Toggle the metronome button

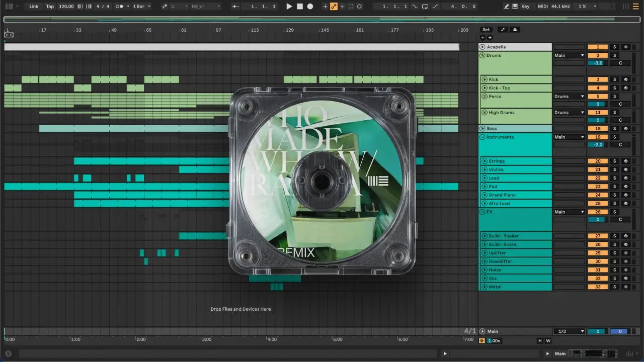[120, 7]
